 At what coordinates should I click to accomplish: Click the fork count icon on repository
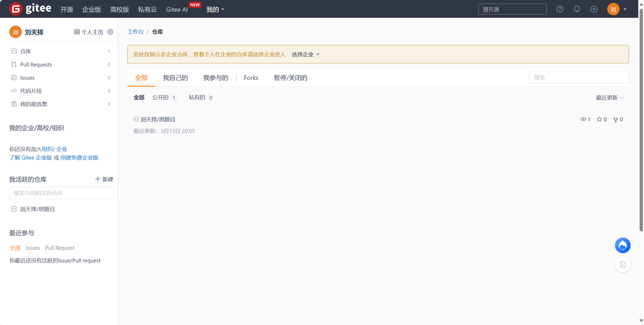coord(616,119)
